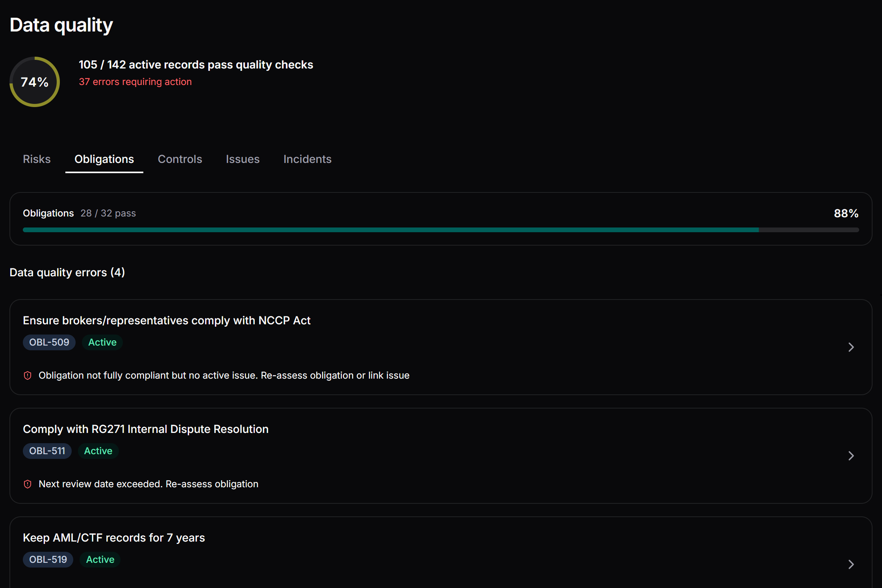Click '28 / 32 pass' count
Viewport: 882px width, 588px height.
pyautogui.click(x=108, y=213)
